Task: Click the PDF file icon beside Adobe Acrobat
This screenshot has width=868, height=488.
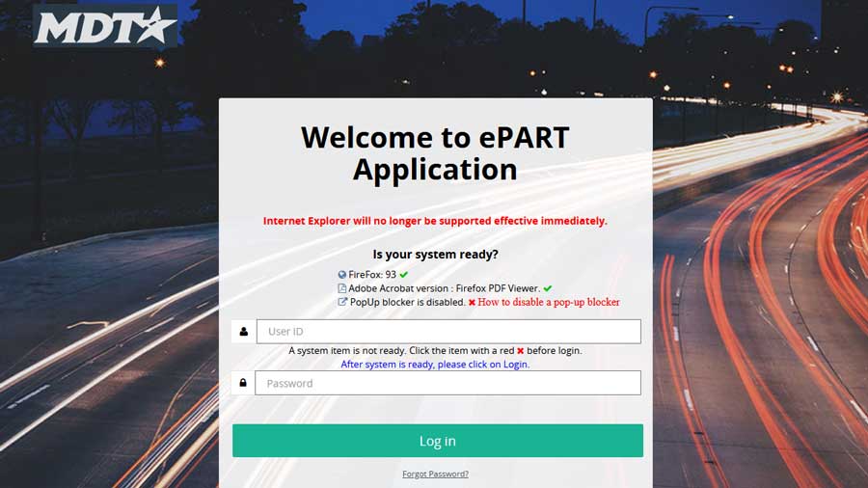Action: (342, 288)
